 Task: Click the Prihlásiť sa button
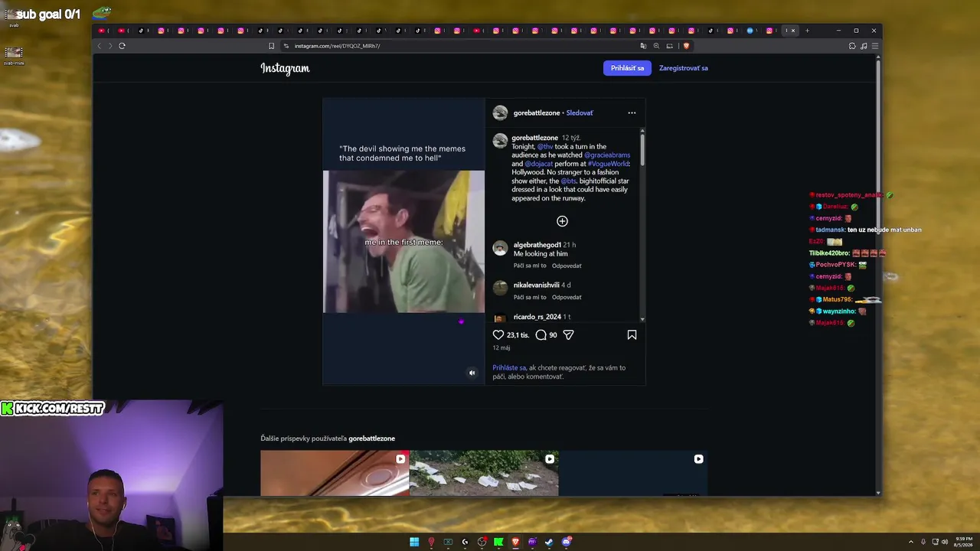(627, 68)
